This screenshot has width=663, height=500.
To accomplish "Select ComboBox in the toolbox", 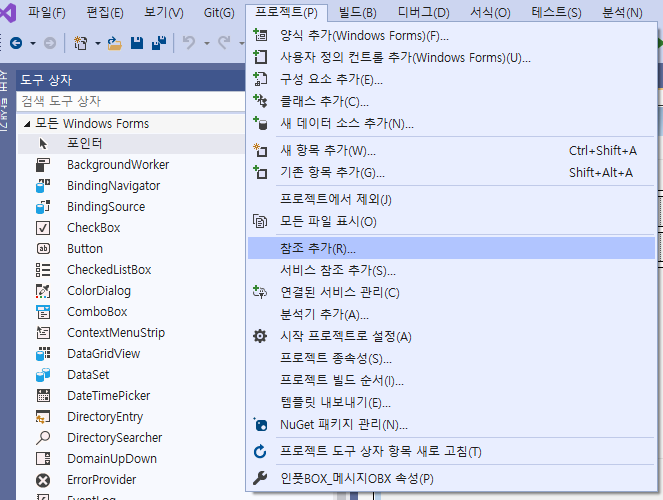I will (131, 312).
